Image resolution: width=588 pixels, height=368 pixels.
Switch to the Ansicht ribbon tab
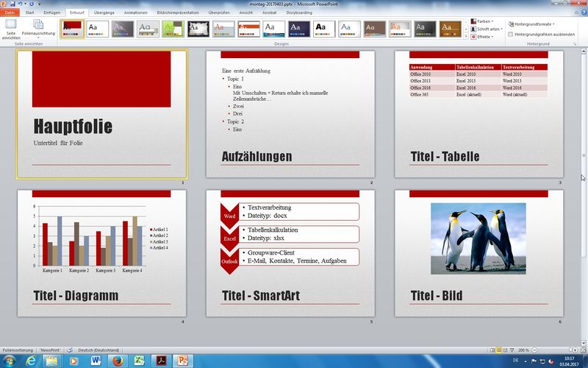[246, 13]
